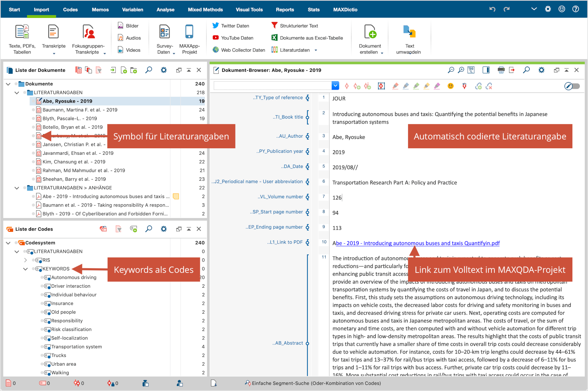
Task: Toggle activation of Walking code
Action: click(42, 373)
